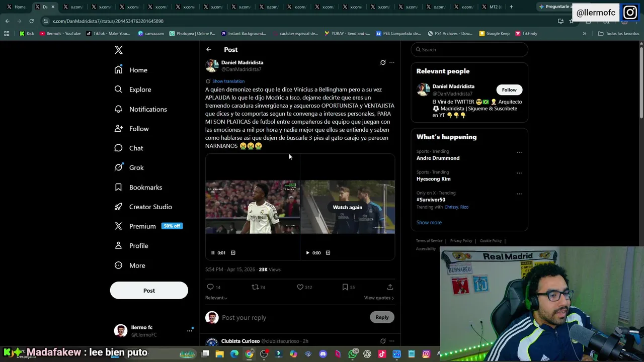Screen dimensions: 644x362
Task: Open Chat in the sidebar
Action: click(129, 148)
